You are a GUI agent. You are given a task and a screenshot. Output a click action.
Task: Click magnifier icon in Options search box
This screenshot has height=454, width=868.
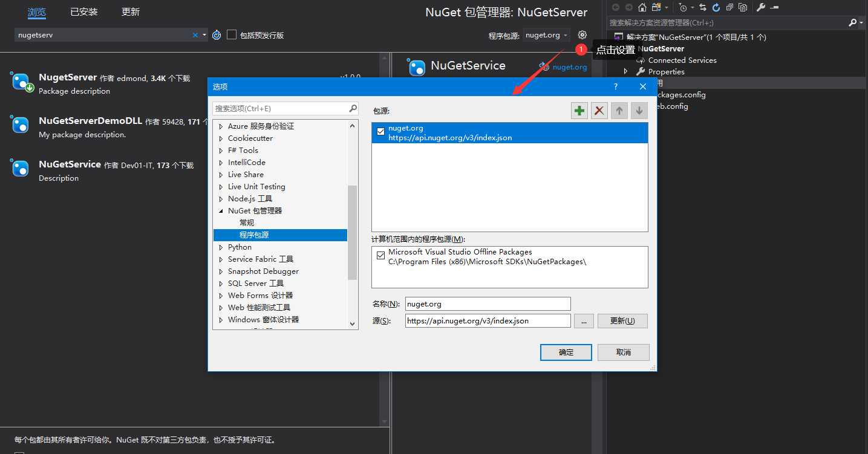tap(353, 108)
